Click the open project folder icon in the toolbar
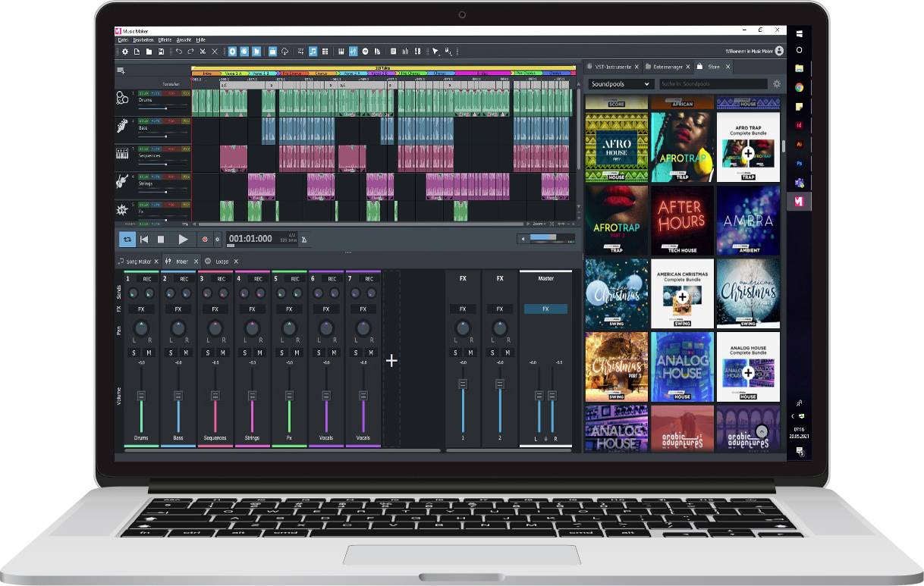The width and height of the screenshot is (924, 586). coord(149,52)
